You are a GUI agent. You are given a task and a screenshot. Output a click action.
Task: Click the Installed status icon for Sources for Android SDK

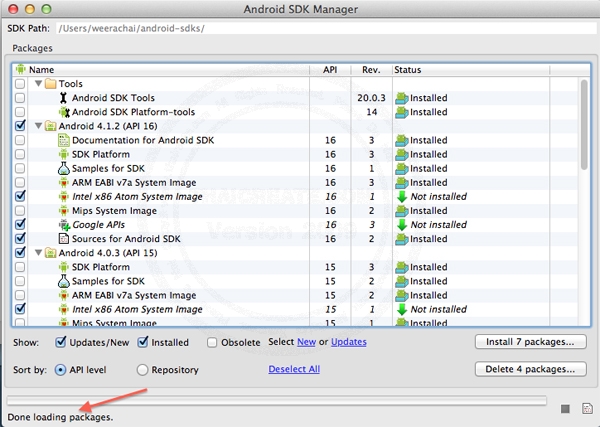tap(401, 239)
